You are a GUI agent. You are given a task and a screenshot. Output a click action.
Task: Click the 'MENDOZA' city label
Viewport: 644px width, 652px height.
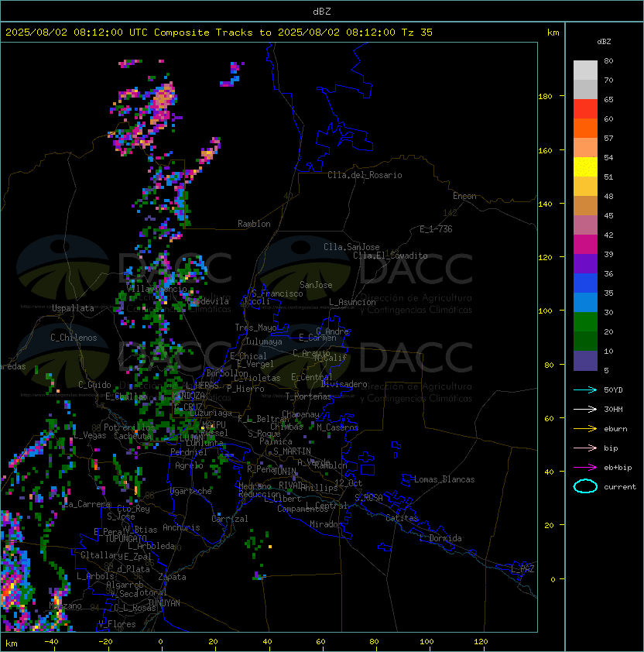tap(188, 396)
